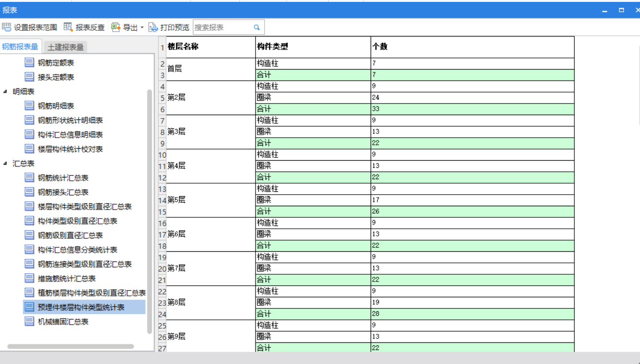Image resolution: width=640 pixels, height=364 pixels.
Task: Click the 个数 column header
Action: (x=472, y=47)
